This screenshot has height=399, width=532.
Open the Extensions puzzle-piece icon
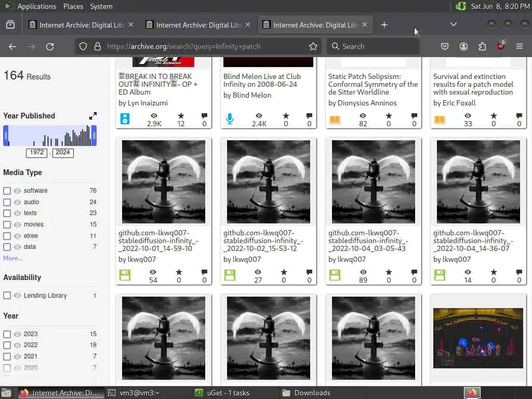[482, 46]
